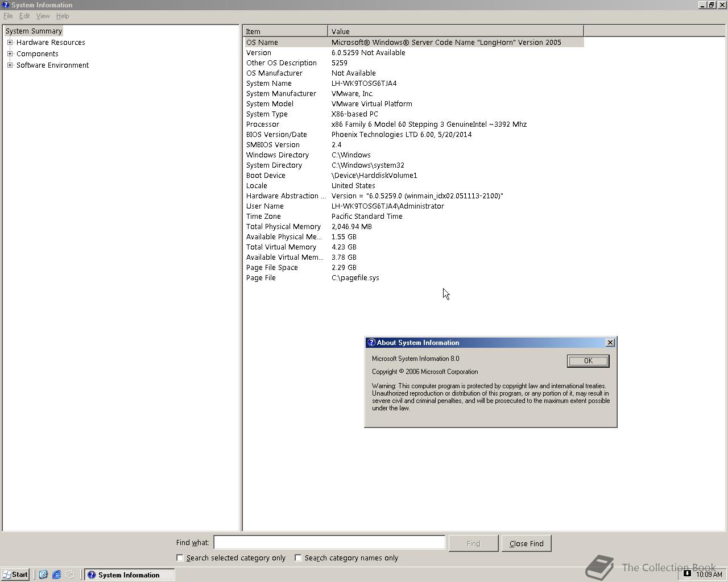The height and width of the screenshot is (582, 728).
Task: Select the Windows Directory row
Action: point(414,155)
